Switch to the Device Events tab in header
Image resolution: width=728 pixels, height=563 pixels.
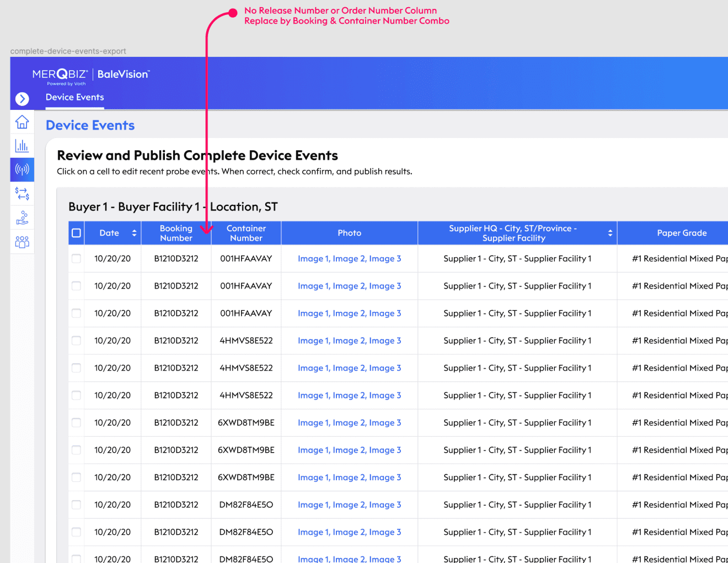coord(75,97)
